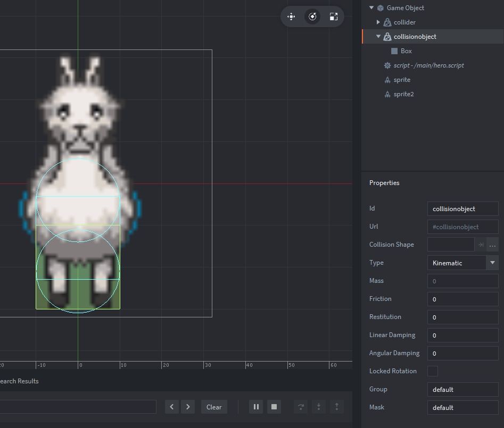The image size is (504, 428).
Task: Click the Properties panel heading
Action: click(384, 183)
